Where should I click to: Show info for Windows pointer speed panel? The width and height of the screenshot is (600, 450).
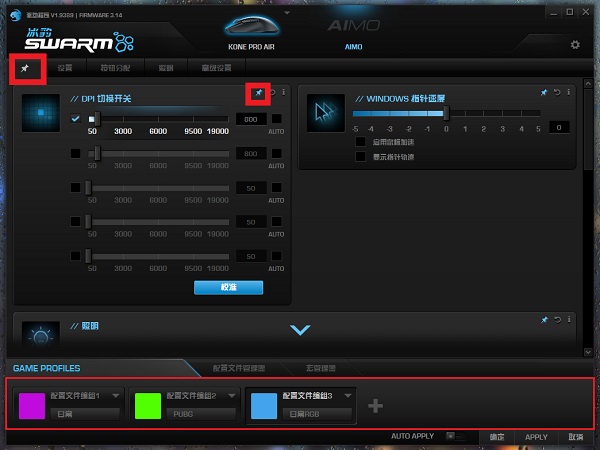tap(569, 92)
